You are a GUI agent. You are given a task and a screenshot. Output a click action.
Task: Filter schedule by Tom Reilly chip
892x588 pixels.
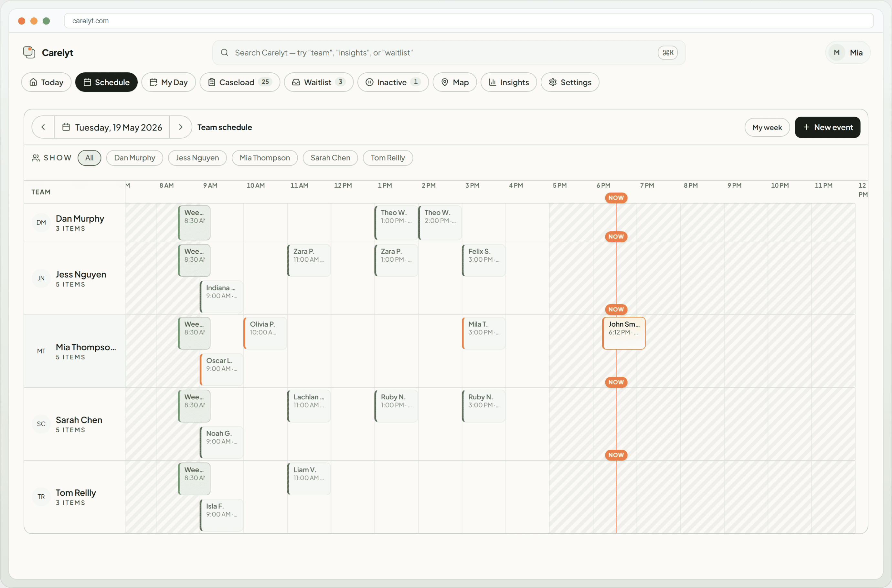(388, 158)
